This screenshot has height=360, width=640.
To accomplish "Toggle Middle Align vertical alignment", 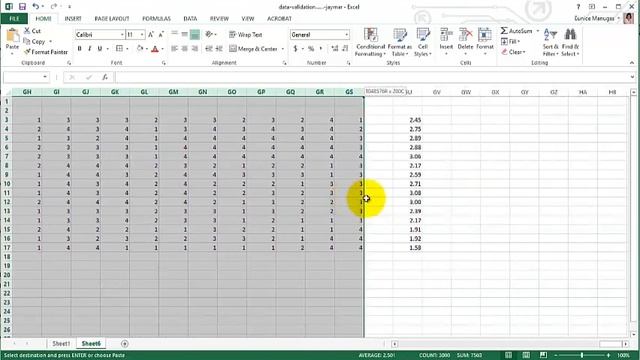I will point(184,35).
